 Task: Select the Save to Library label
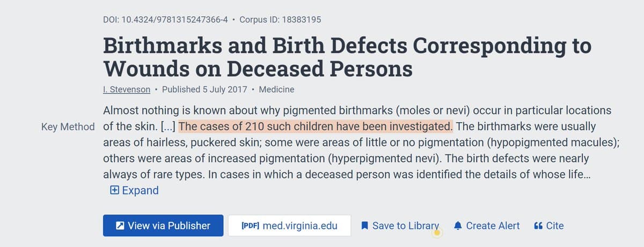point(406,226)
